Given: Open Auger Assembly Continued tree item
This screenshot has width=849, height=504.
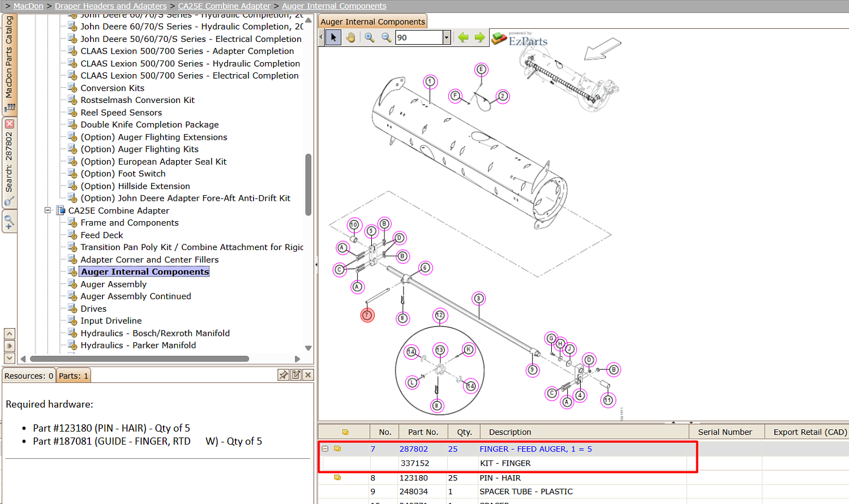Looking at the screenshot, I should click(x=136, y=296).
